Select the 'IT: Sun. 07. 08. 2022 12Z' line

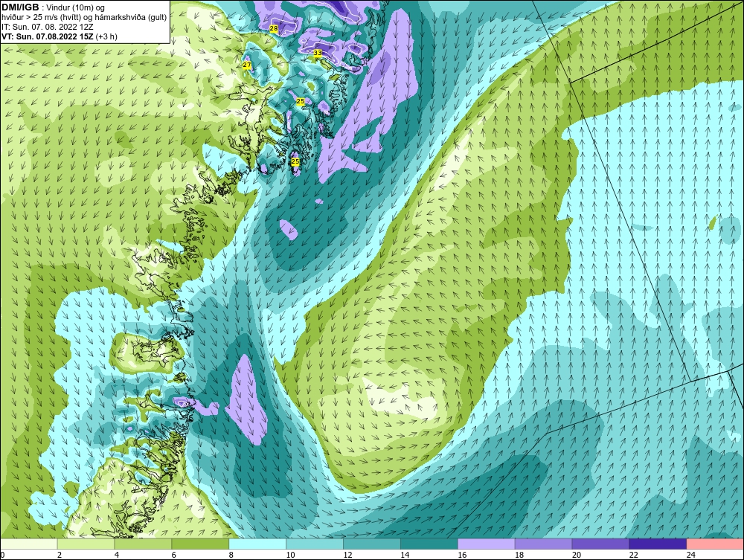click(47, 27)
